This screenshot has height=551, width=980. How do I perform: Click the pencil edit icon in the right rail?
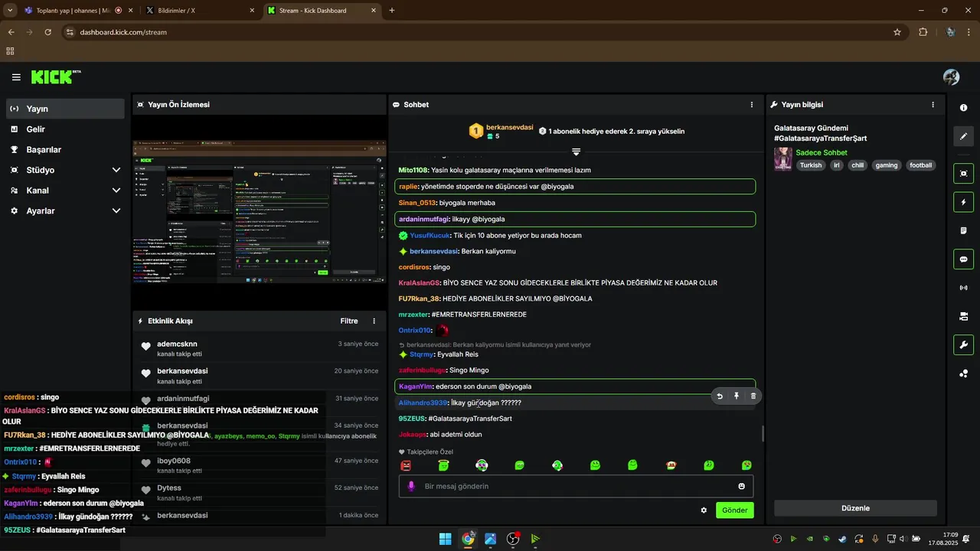pos(963,136)
